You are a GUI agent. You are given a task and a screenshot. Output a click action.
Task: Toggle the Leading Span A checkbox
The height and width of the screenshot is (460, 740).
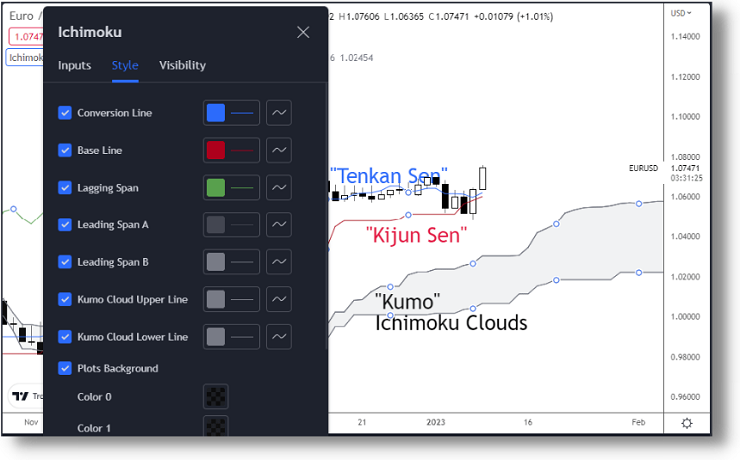tap(65, 225)
